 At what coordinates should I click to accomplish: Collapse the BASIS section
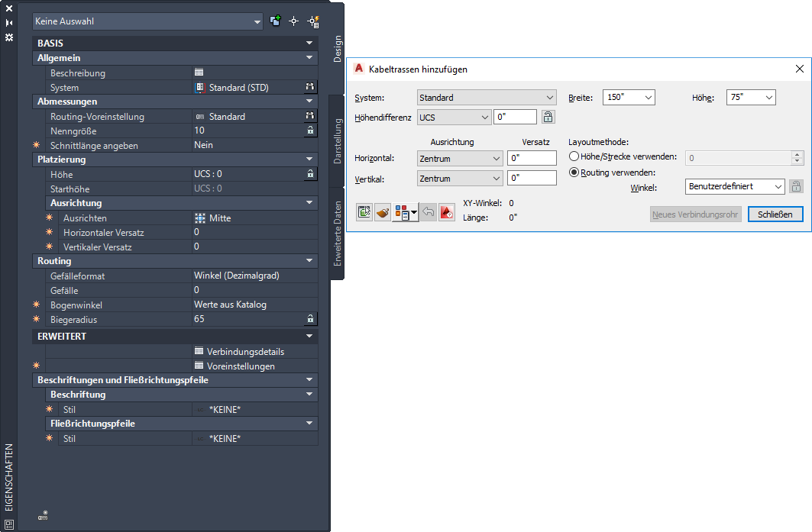click(x=309, y=43)
